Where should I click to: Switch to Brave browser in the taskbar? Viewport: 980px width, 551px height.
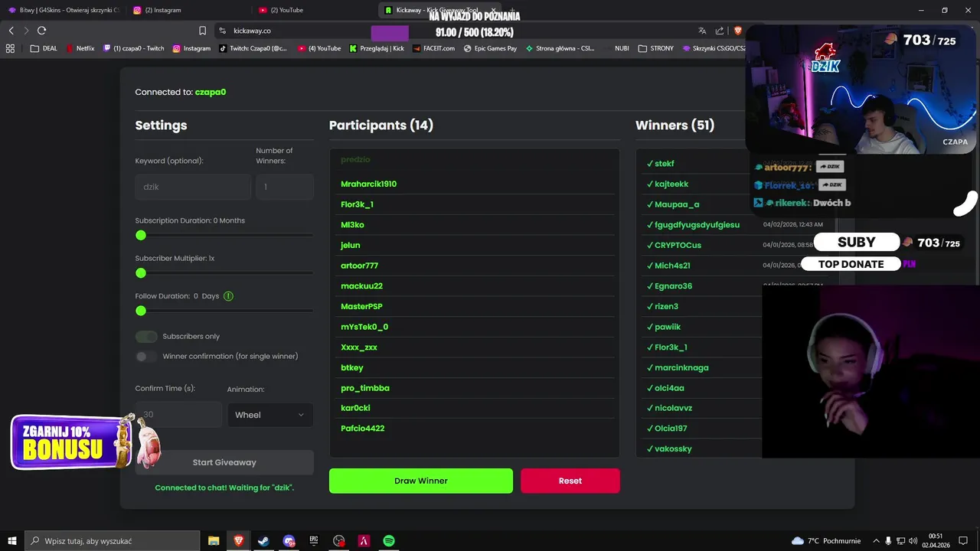click(239, 541)
